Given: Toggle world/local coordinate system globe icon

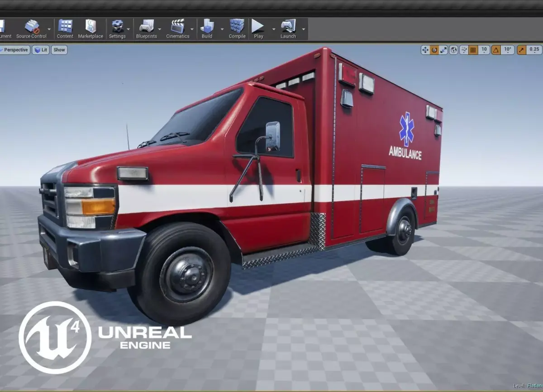Looking at the screenshot, I should [x=454, y=50].
